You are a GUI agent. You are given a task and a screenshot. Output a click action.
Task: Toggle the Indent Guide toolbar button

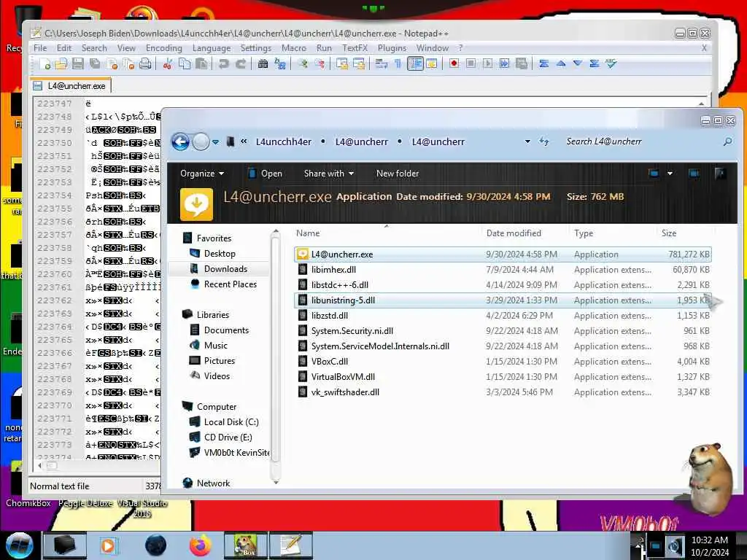(x=415, y=63)
